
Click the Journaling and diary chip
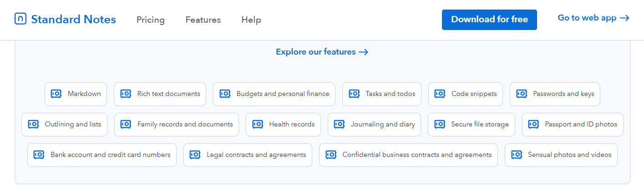pos(374,124)
